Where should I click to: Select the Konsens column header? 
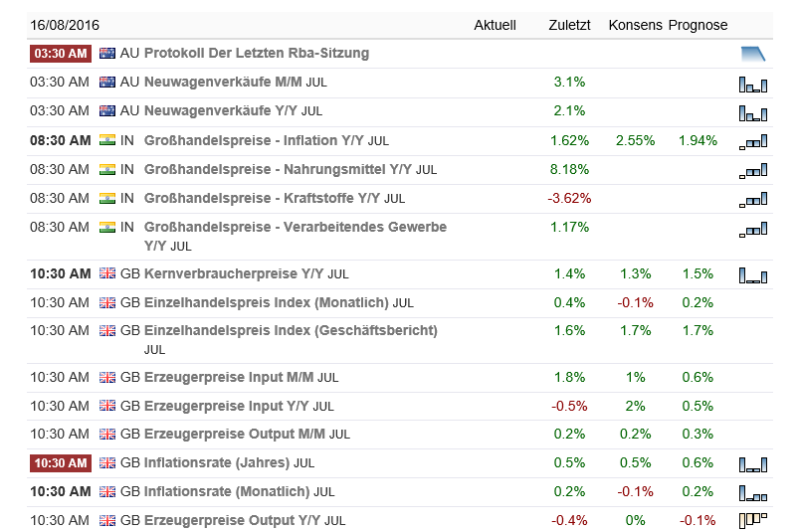click(635, 25)
